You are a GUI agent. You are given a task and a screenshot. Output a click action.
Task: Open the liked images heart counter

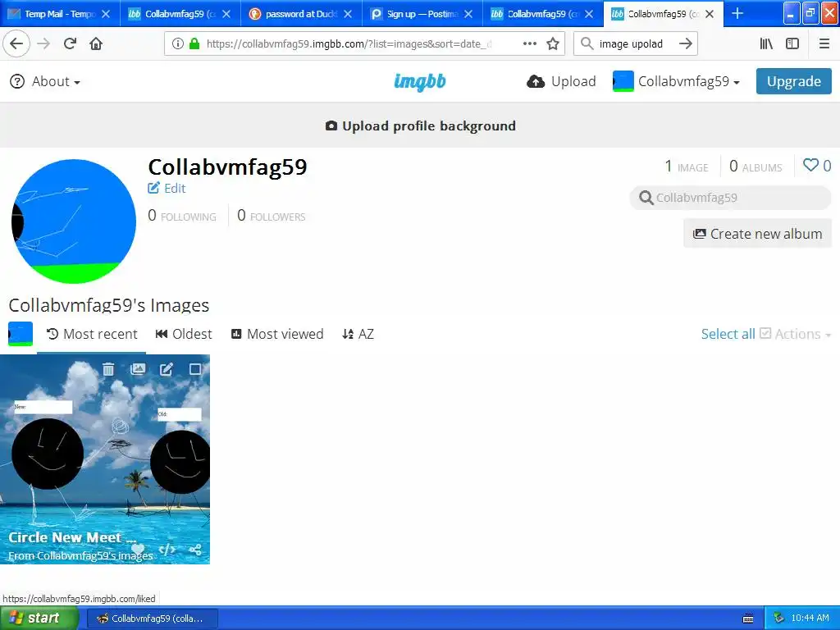tap(817, 166)
